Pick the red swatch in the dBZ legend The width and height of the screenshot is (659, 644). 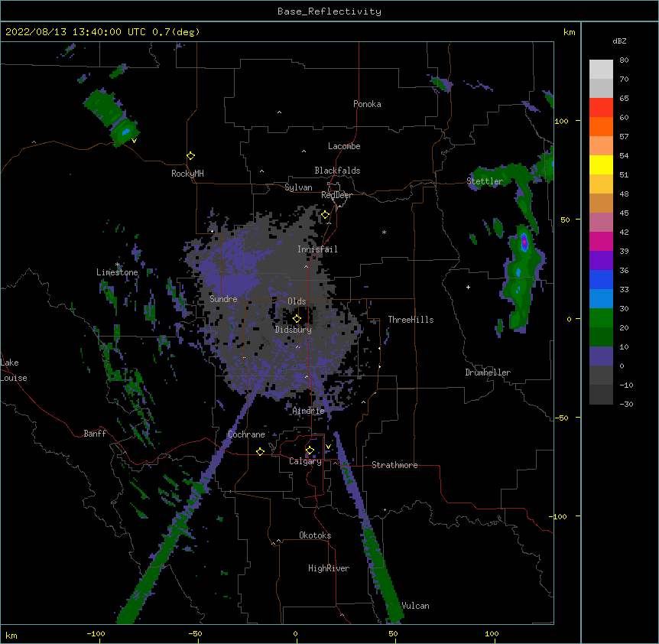point(601,108)
